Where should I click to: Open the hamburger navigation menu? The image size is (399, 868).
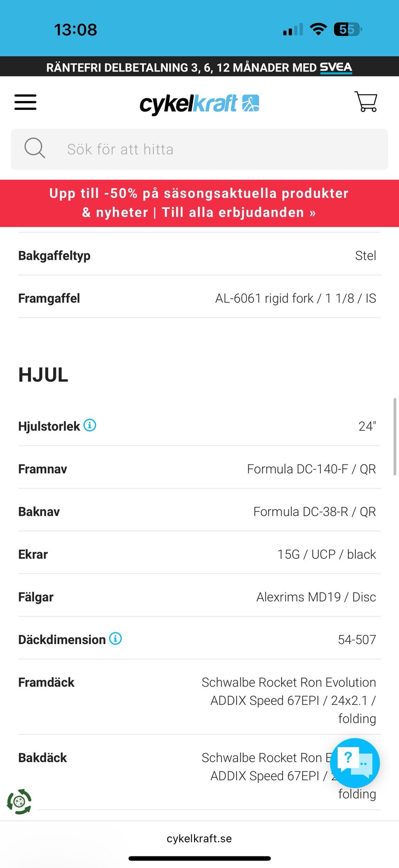tap(25, 102)
